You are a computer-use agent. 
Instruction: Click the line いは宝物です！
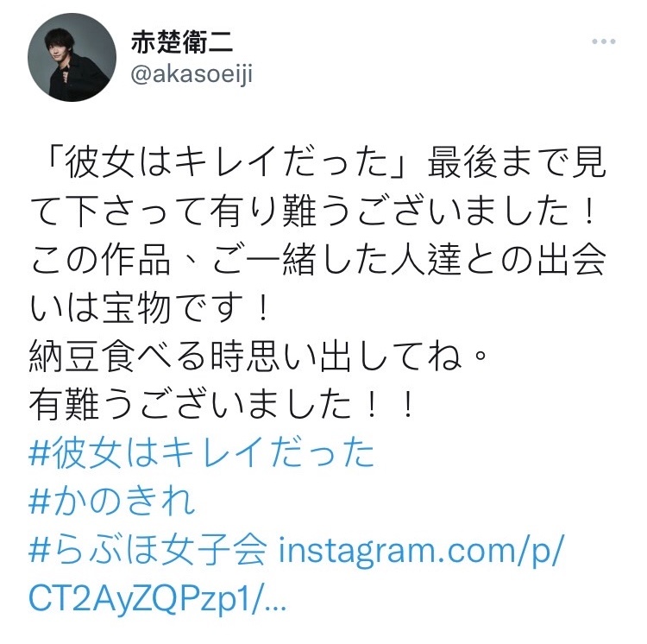pyautogui.click(x=149, y=308)
